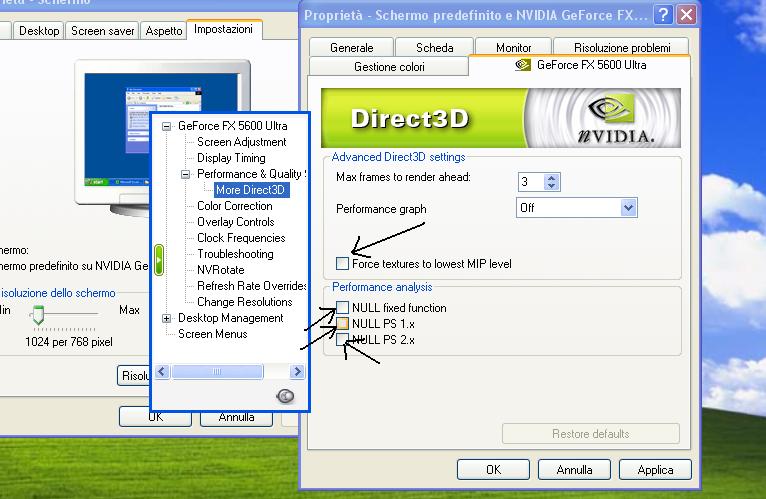Check NULL fixed function option

click(342, 307)
